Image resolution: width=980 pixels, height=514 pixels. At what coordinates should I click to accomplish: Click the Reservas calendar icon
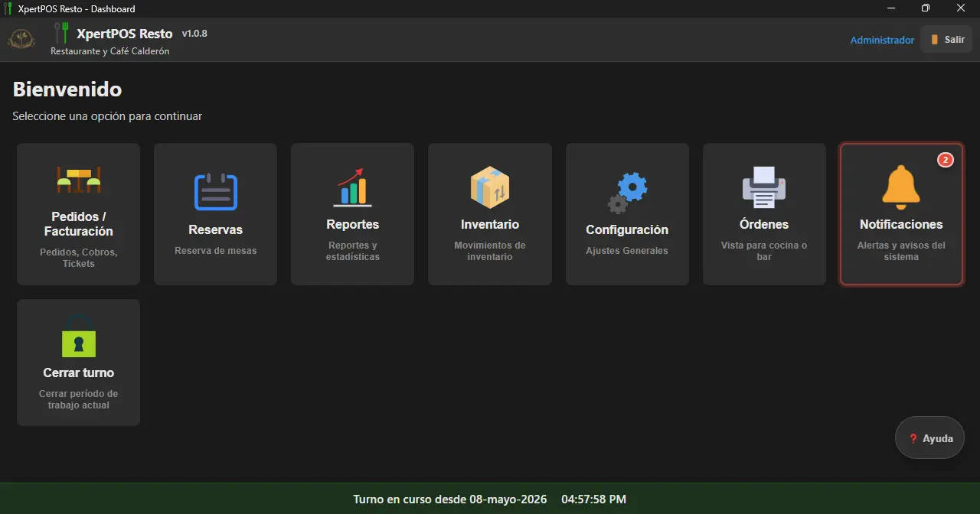coord(215,192)
